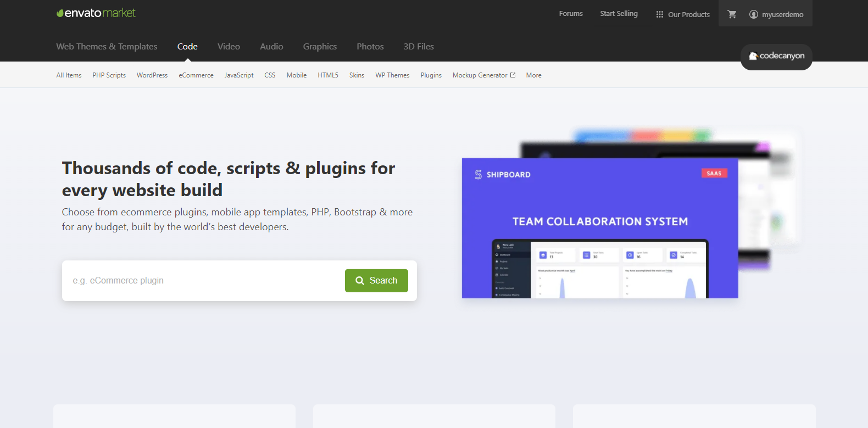The height and width of the screenshot is (428, 868).
Task: Open the PHP Scripts category
Action: click(109, 75)
